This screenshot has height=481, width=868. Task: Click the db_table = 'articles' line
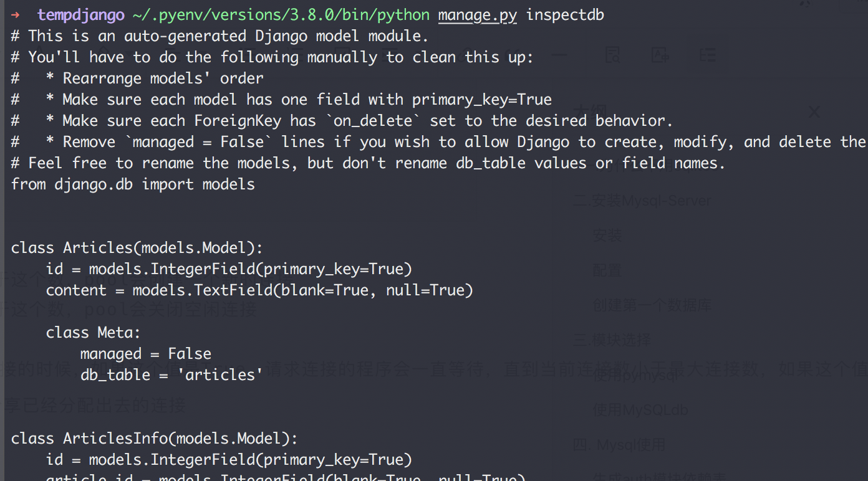pos(171,374)
